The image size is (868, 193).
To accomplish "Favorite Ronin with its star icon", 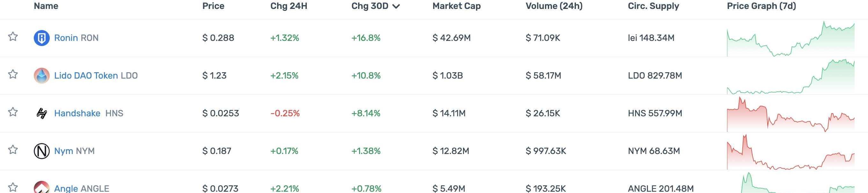I will point(13,36).
